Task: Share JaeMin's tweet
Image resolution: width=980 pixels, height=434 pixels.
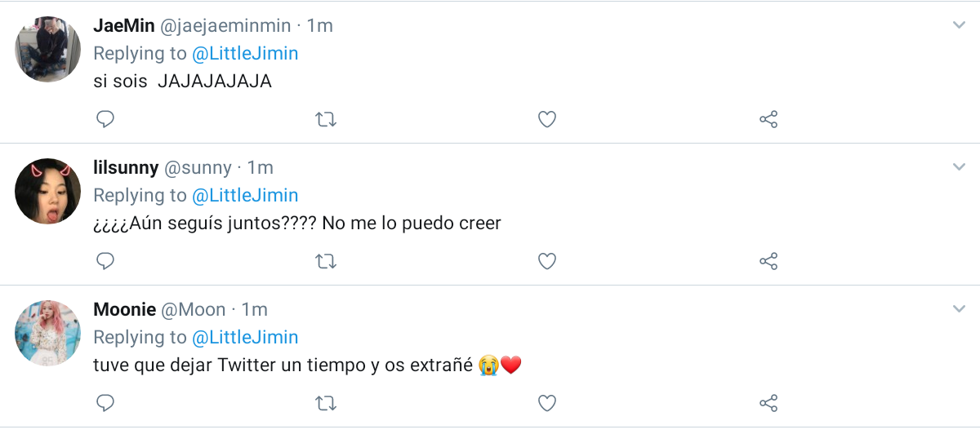Action: 768,120
